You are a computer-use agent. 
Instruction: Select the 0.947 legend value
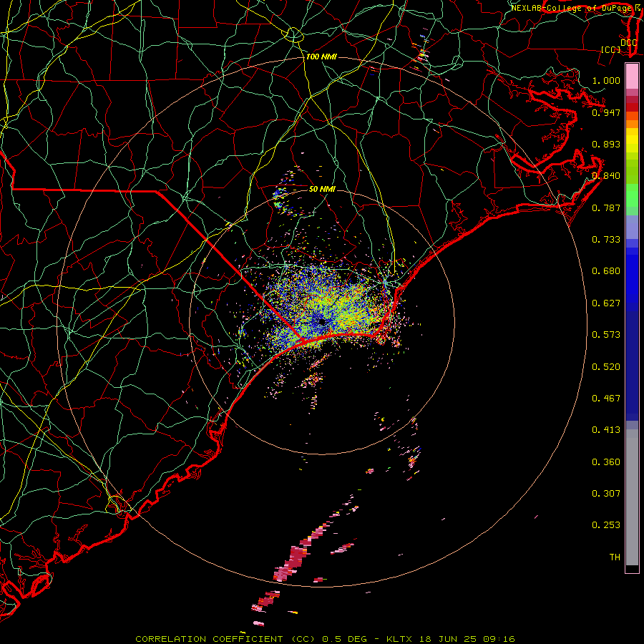point(606,112)
